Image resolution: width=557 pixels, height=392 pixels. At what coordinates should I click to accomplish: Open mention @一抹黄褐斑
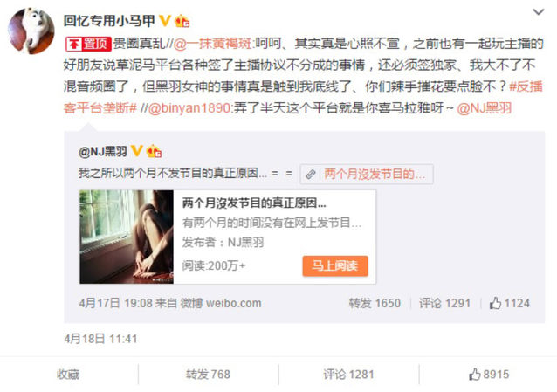(212, 44)
